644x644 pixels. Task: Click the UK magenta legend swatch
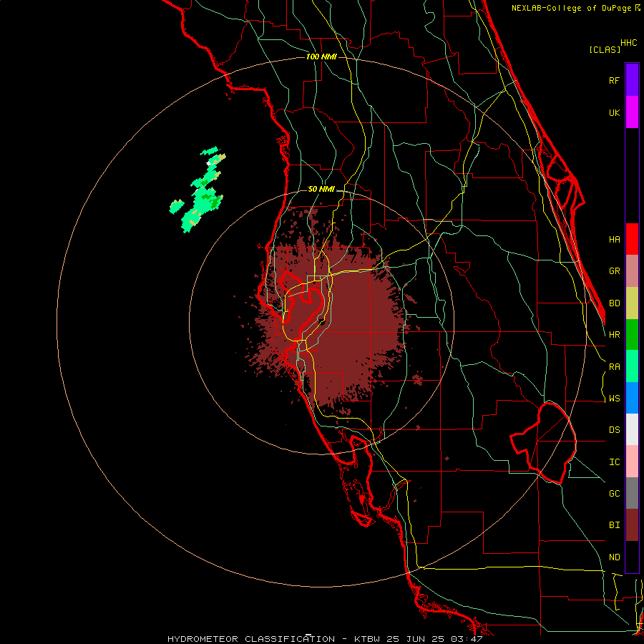[x=632, y=112]
